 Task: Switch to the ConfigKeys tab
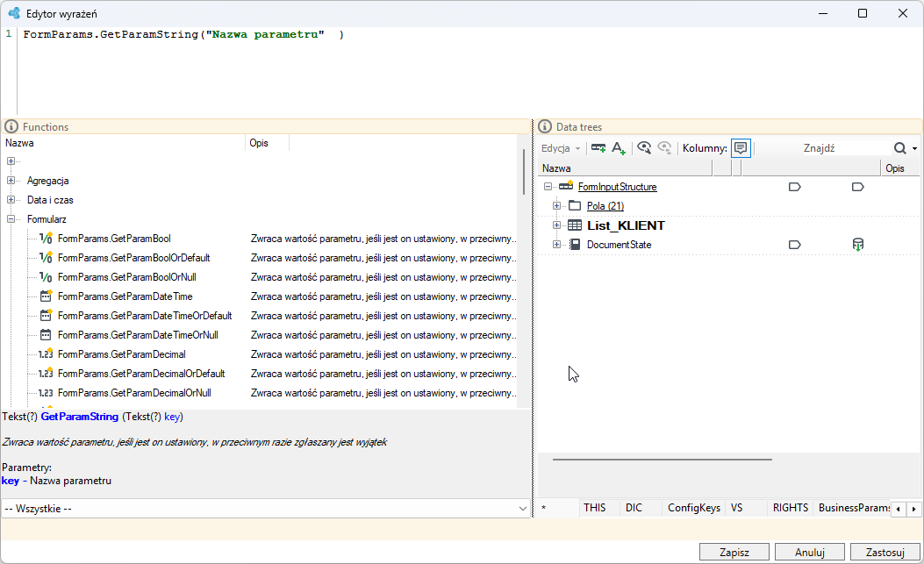coord(693,508)
